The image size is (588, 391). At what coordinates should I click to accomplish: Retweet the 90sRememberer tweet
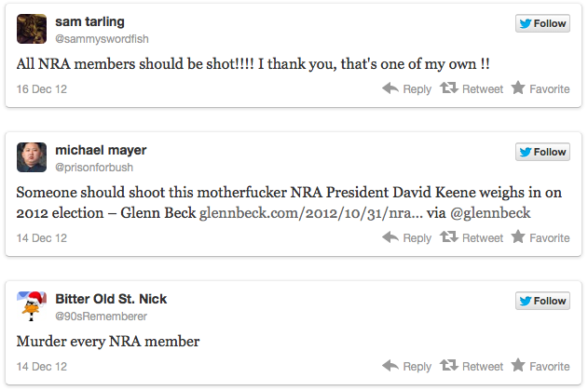pos(472,366)
